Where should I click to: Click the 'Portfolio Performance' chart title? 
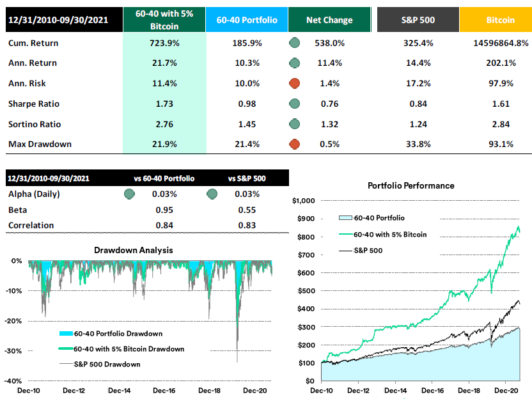tap(411, 185)
